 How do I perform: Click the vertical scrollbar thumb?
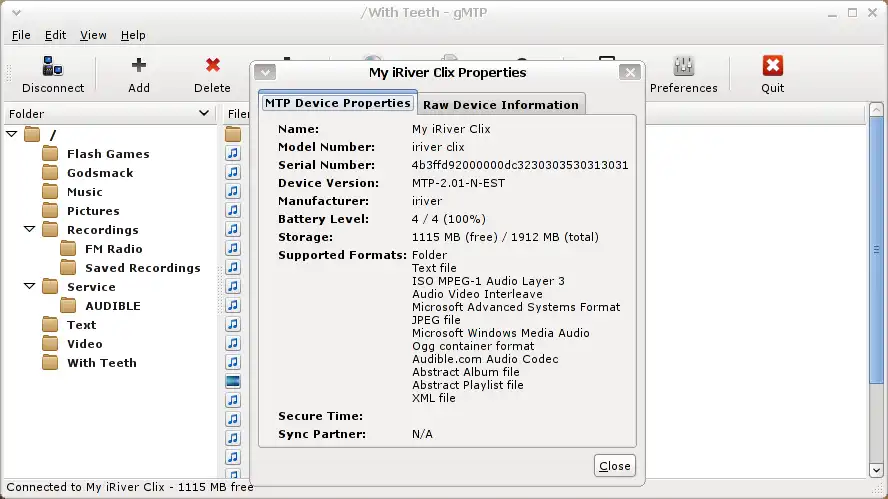pyautogui.click(x=876, y=249)
